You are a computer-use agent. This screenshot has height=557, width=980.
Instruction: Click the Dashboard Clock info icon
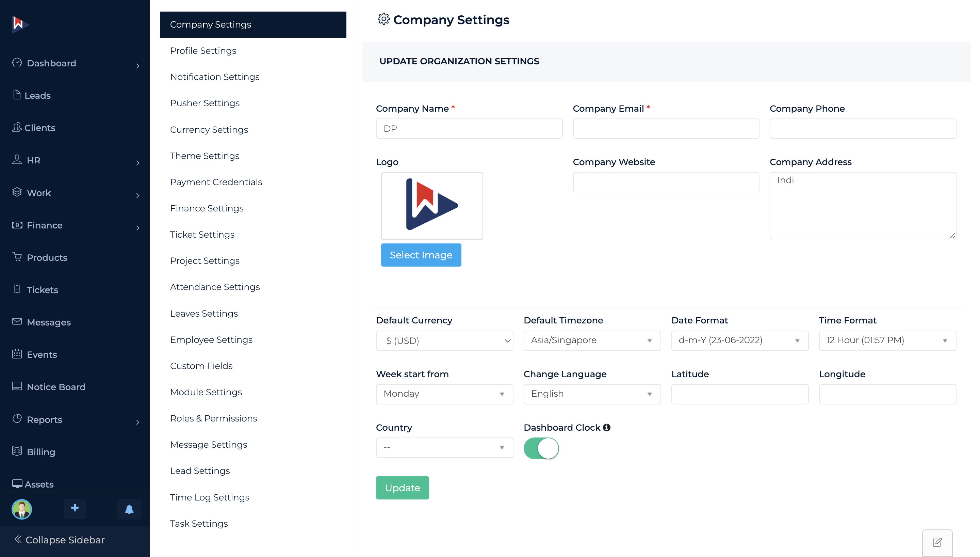click(x=607, y=428)
